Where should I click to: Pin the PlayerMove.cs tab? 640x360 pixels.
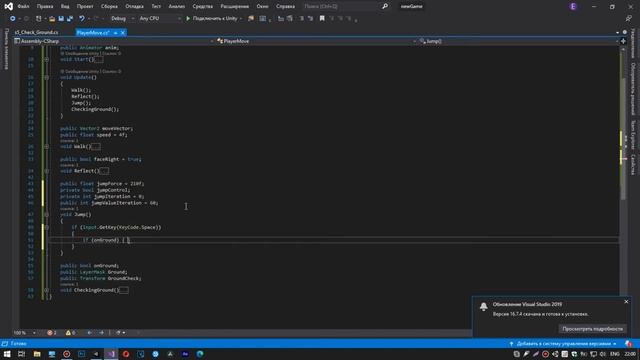point(116,33)
